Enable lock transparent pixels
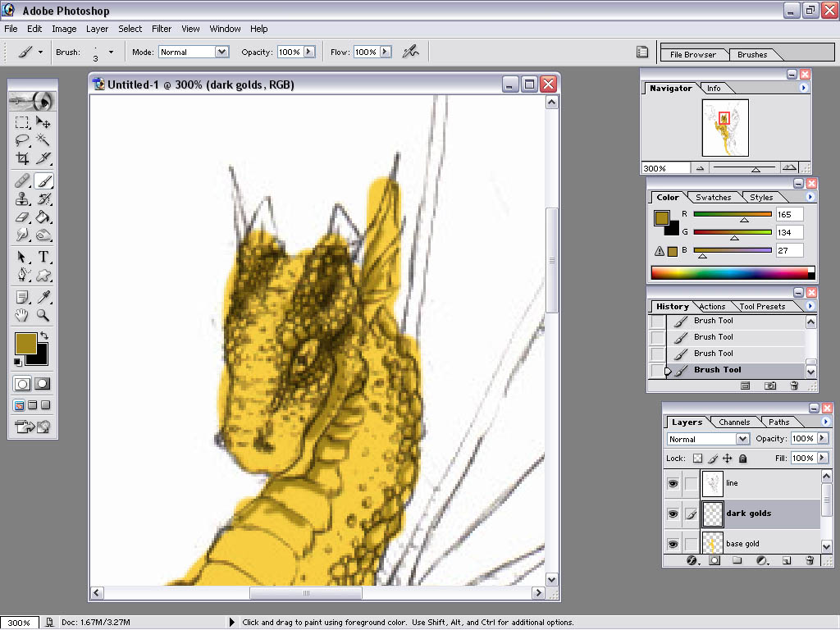This screenshot has width=840, height=630. (698, 459)
